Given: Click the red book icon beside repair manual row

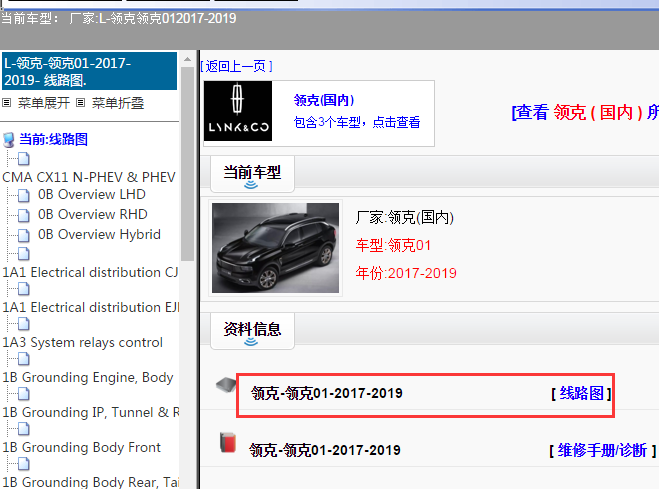Looking at the screenshot, I should point(228,443).
